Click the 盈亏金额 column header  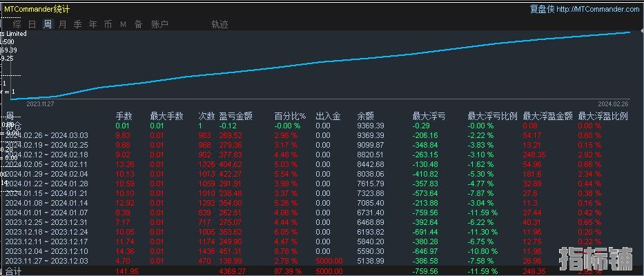(x=235, y=116)
